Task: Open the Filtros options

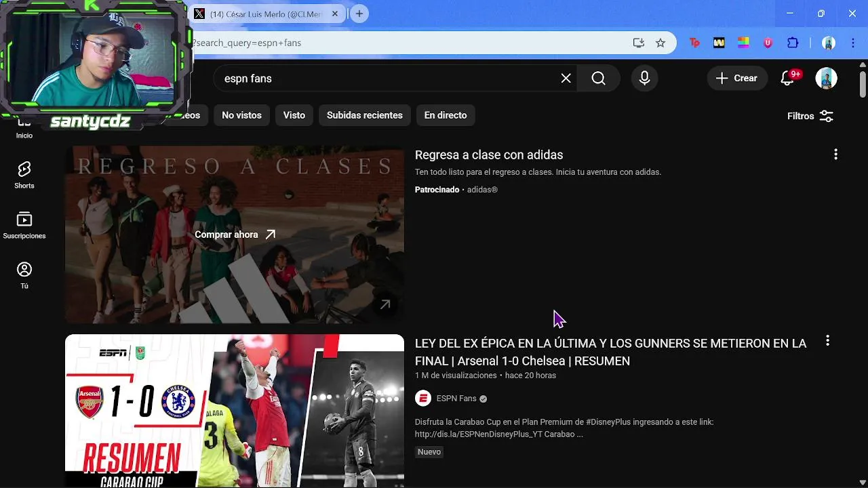Action: click(810, 116)
